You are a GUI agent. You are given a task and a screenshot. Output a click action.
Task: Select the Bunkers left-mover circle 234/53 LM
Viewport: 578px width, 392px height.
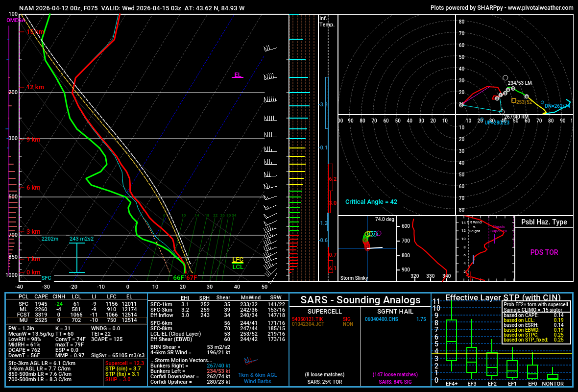point(505,78)
